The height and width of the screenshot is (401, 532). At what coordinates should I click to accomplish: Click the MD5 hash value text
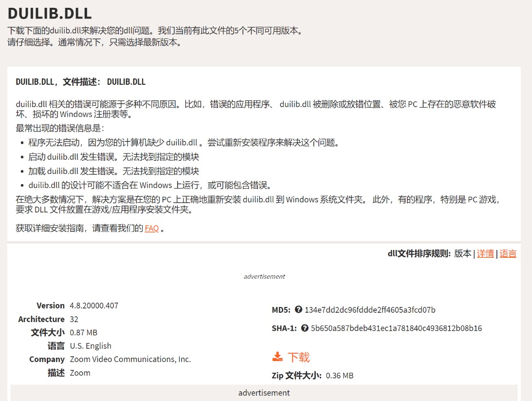(370, 310)
